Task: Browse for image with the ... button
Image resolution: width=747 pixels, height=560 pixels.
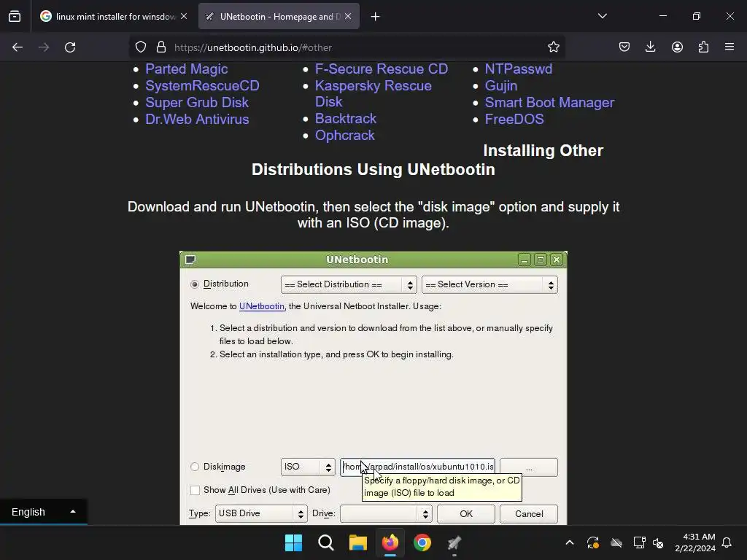Action: pyautogui.click(x=529, y=467)
